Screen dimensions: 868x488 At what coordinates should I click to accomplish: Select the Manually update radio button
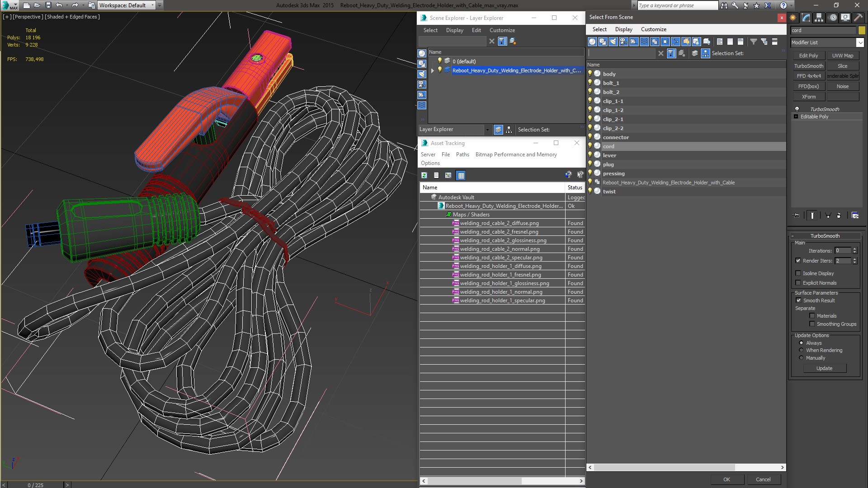801,358
